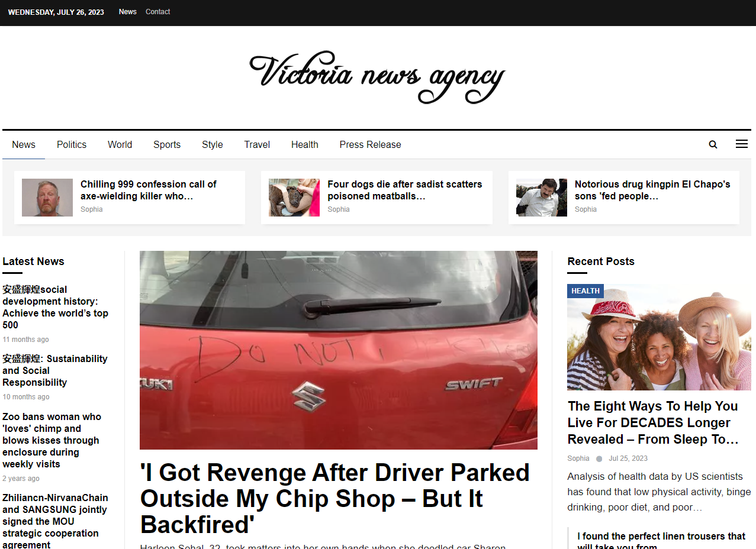This screenshot has width=756, height=549.
Task: Click the Victoria news agency logo
Action: (x=377, y=77)
